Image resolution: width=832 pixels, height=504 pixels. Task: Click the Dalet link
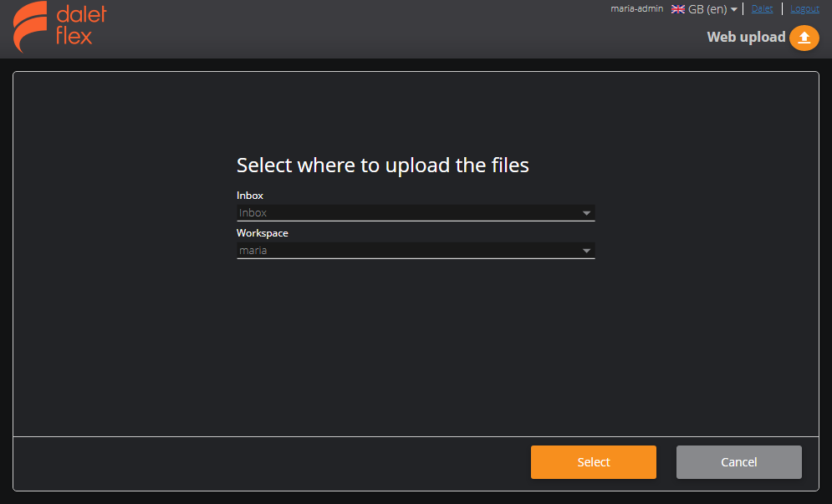pos(762,8)
